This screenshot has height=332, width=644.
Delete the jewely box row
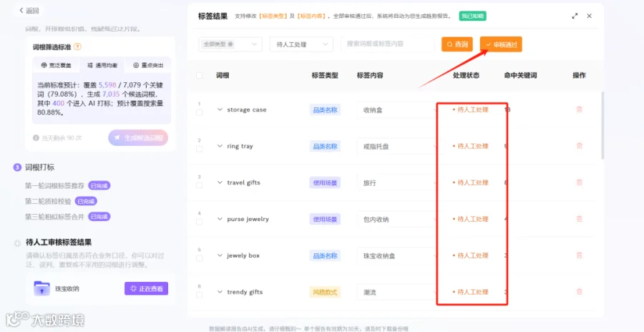(579, 255)
